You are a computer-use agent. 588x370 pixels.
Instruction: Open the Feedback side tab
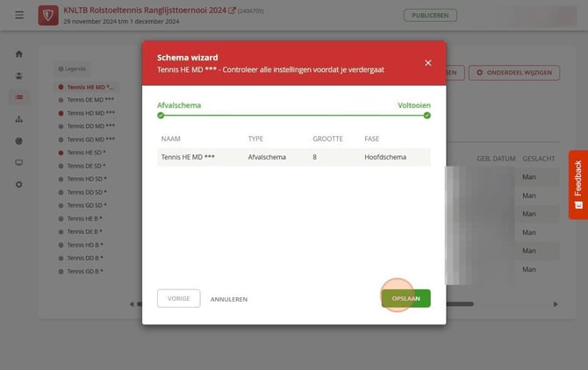pos(578,185)
